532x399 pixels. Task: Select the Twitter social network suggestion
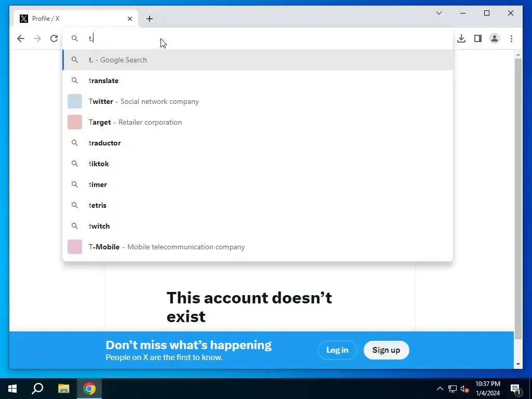[258, 101]
